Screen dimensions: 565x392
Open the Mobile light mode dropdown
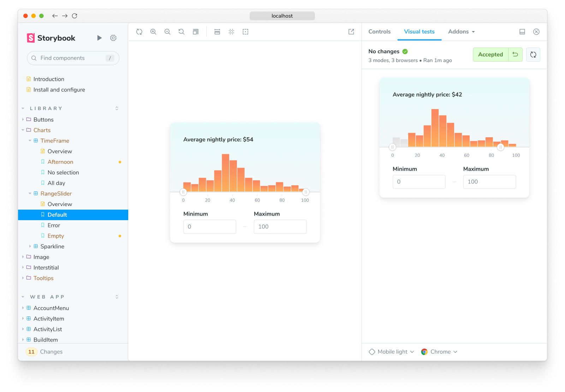click(391, 351)
